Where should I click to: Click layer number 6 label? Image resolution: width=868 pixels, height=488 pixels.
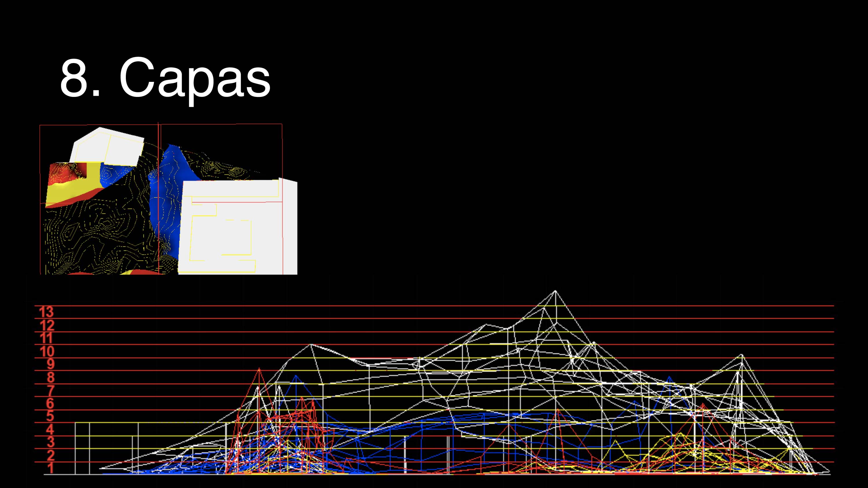50,403
